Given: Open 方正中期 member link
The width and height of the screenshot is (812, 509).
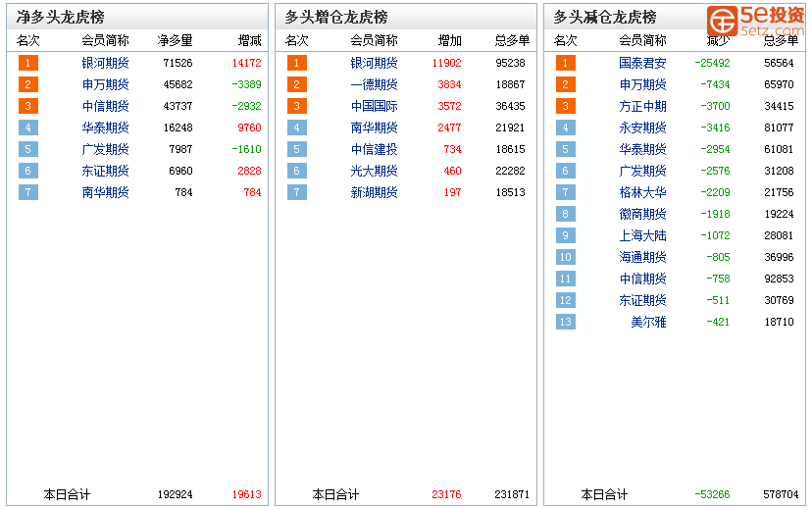Looking at the screenshot, I should tap(642, 106).
